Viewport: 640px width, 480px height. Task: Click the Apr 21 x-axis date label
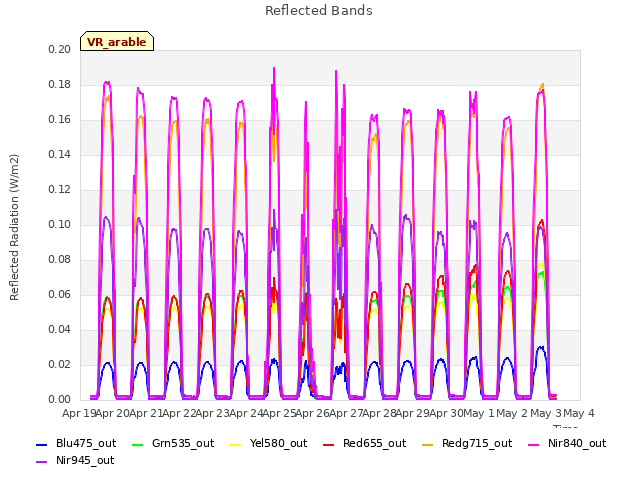pyautogui.click(x=146, y=413)
